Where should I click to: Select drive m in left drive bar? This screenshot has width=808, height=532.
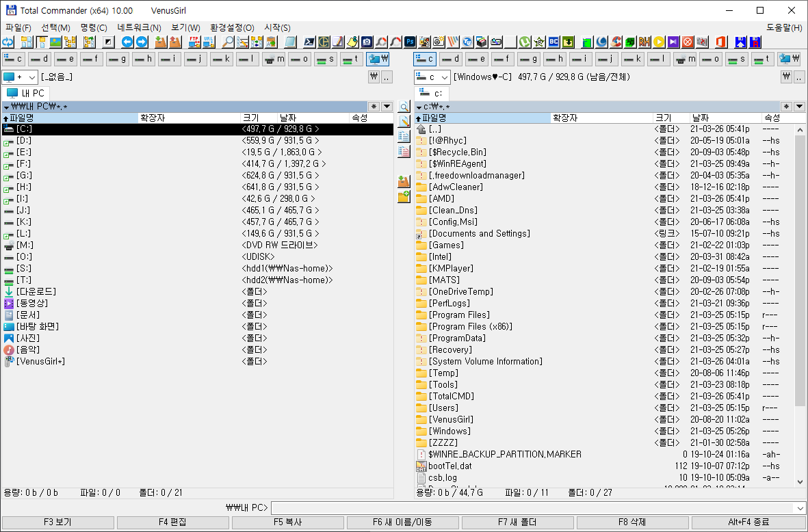pos(274,59)
